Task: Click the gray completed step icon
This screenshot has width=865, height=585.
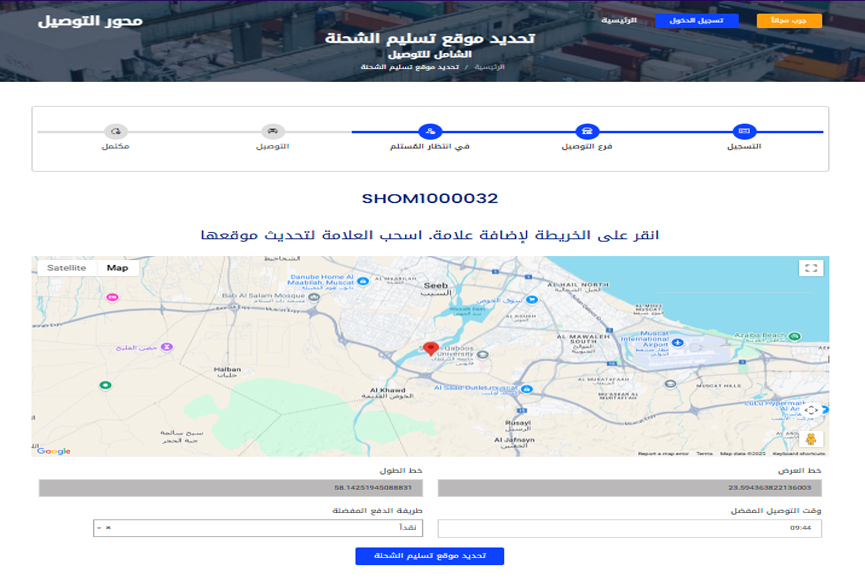Action: (116, 131)
